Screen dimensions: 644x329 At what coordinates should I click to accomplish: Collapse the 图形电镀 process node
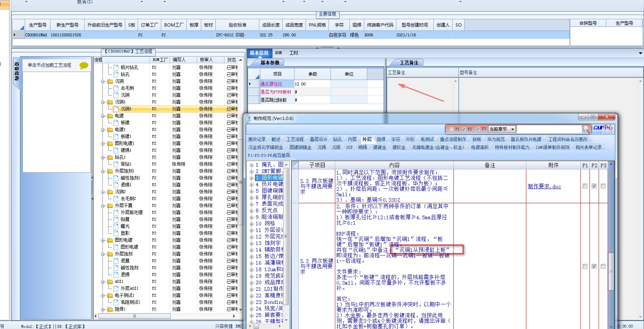[103, 240]
